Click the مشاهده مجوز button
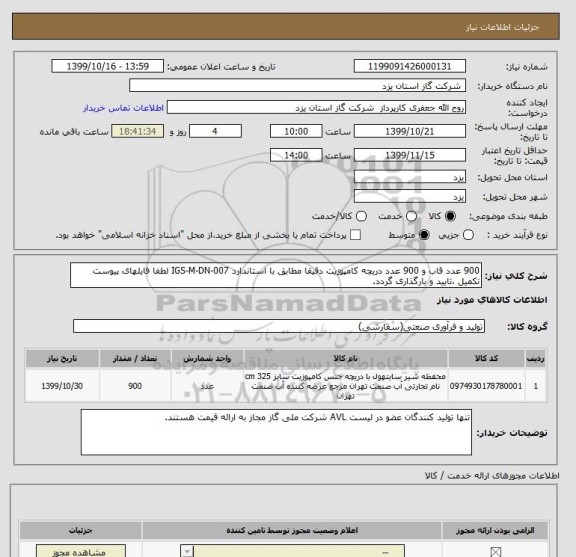Viewport: 576px width, 557px height. (81, 551)
